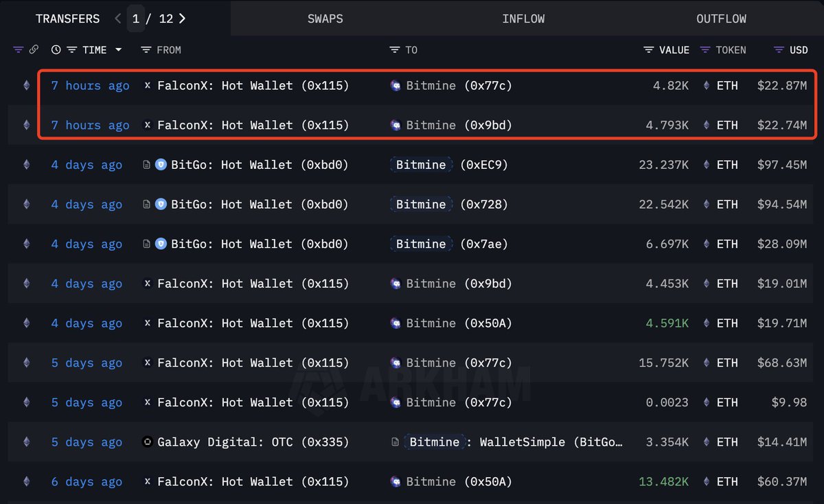The width and height of the screenshot is (824, 504).
Task: Switch to the OUTFLOW tab
Action: point(721,19)
